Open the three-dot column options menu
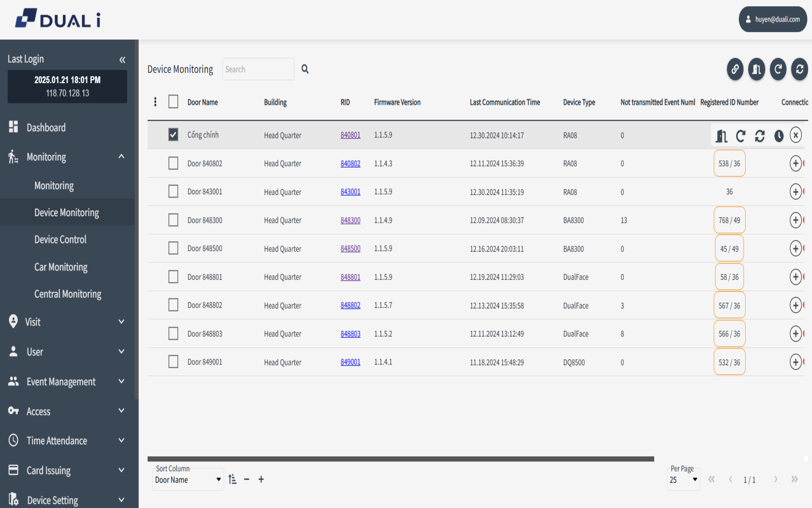The width and height of the screenshot is (812, 508). [x=155, y=102]
